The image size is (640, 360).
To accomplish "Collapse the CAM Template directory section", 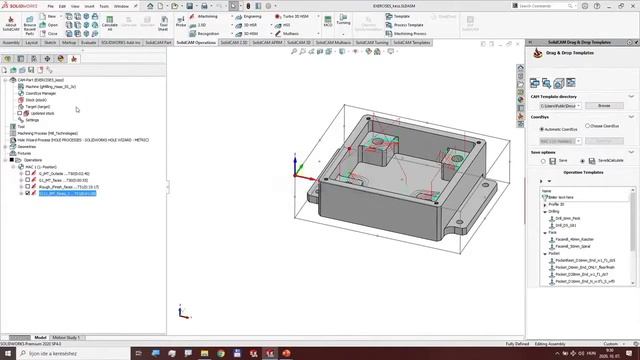I will pos(631,97).
